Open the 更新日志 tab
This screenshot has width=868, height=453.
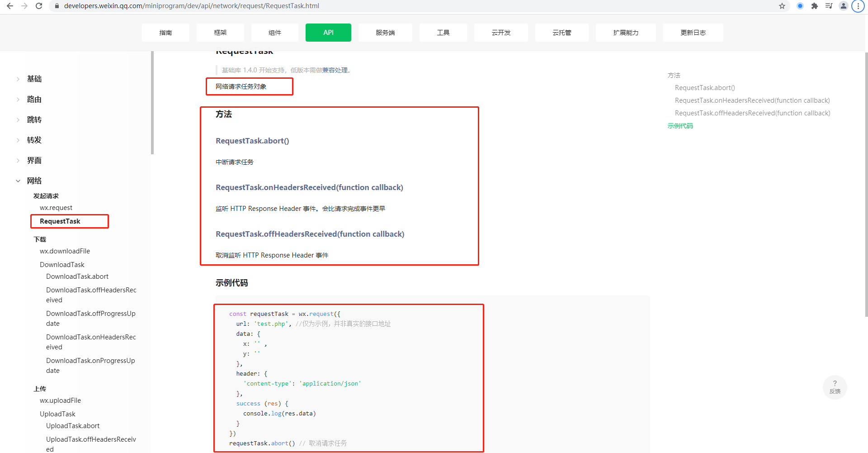pos(693,33)
